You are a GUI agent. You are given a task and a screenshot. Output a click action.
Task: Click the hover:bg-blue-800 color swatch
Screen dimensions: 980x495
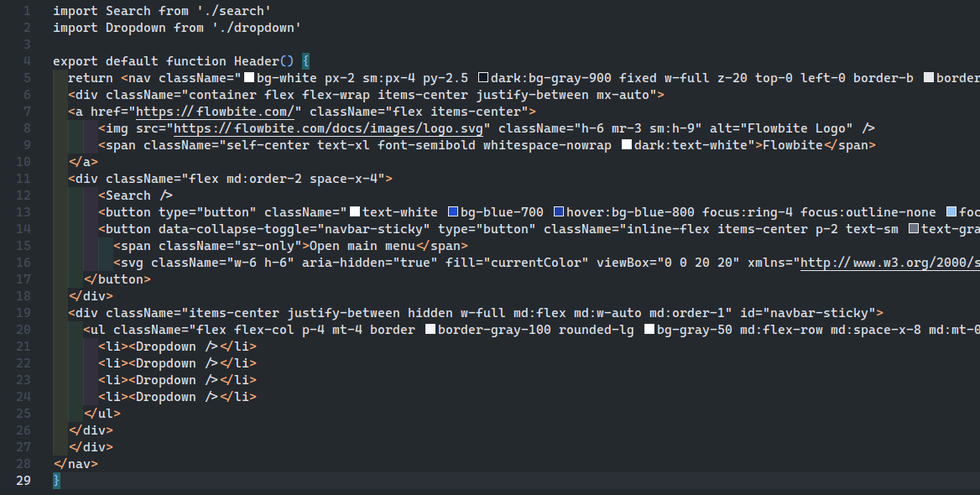(559, 212)
